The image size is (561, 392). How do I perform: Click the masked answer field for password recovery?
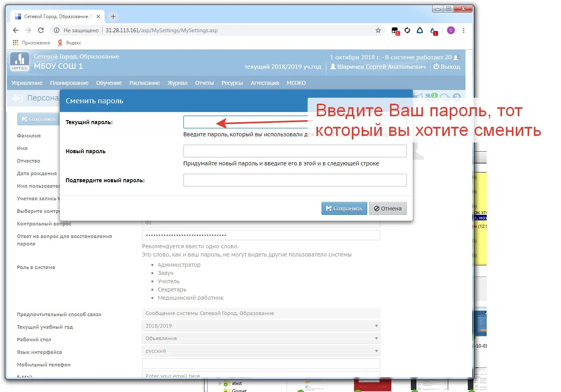(261, 235)
